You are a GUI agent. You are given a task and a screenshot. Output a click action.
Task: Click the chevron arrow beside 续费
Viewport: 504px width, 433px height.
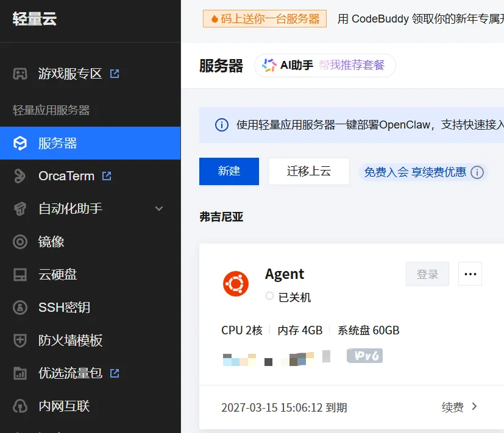click(474, 407)
